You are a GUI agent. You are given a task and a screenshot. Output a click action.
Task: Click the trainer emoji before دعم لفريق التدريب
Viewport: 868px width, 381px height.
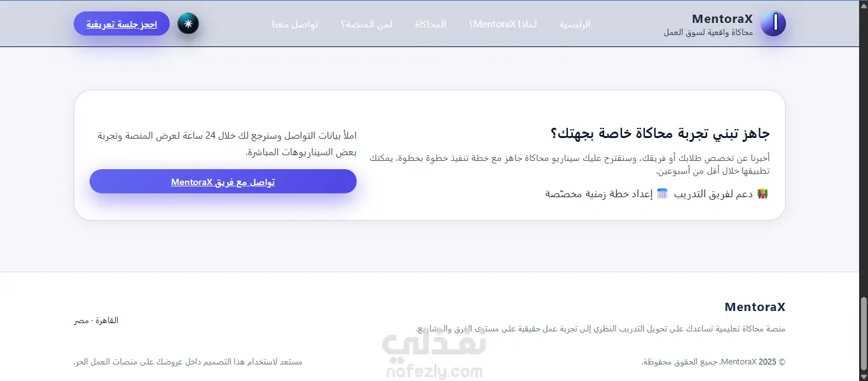coord(762,194)
